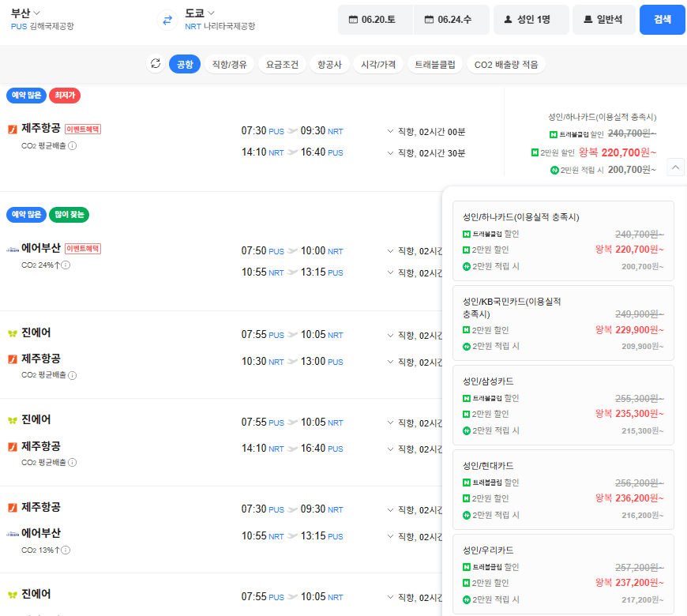This screenshot has width=687, height=616.
Task: Click 200,700원~ points price in top summary
Action: tap(632, 170)
